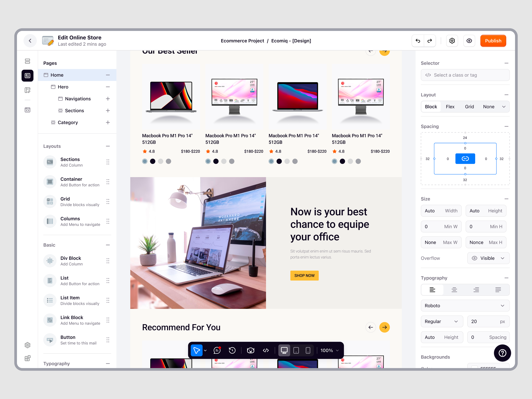Open the AI assistant robot icon
The height and width of the screenshot is (399, 532).
pos(250,350)
